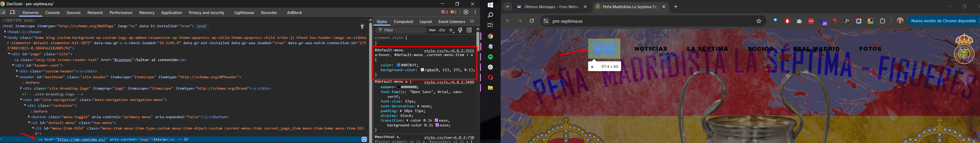This screenshot has height=143, width=980.
Task: Click the orange issues count badge
Action: [454, 12]
